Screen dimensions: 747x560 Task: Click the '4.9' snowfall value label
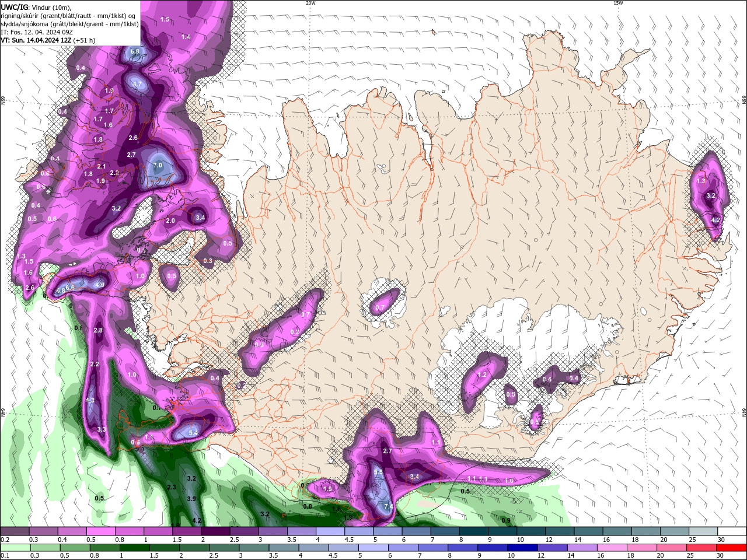coord(100,285)
